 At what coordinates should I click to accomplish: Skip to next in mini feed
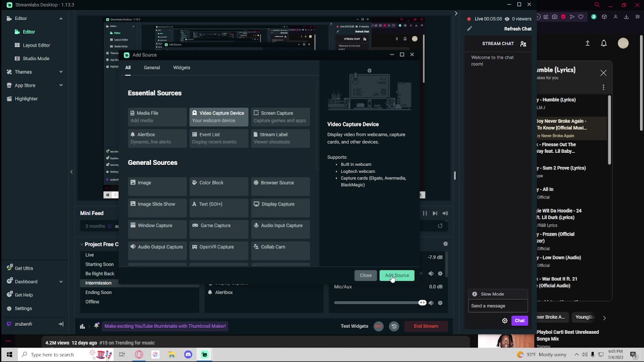(x=435, y=213)
